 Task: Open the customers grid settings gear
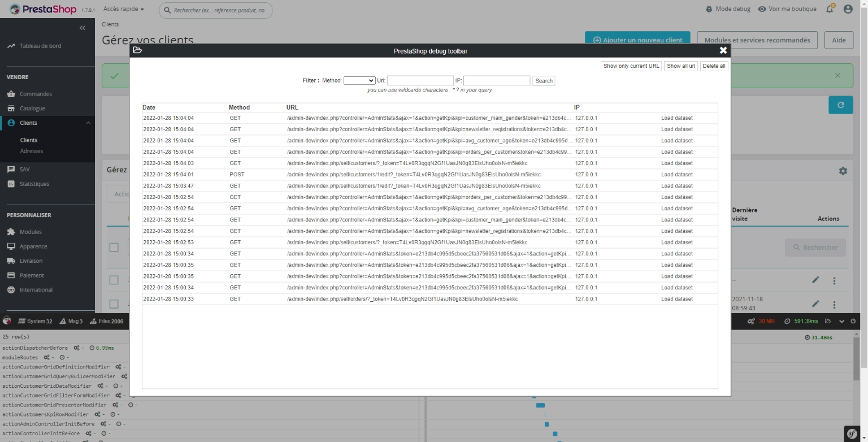pos(843,171)
